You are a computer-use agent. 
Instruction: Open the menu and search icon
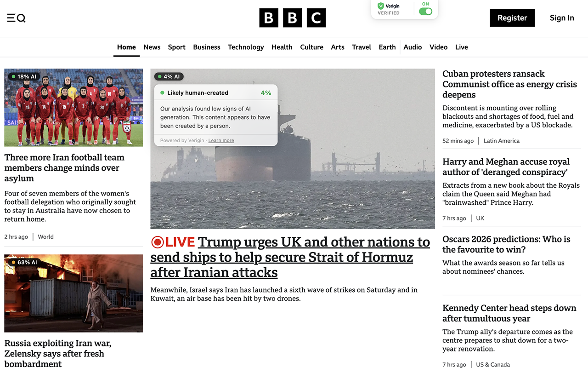(x=16, y=18)
